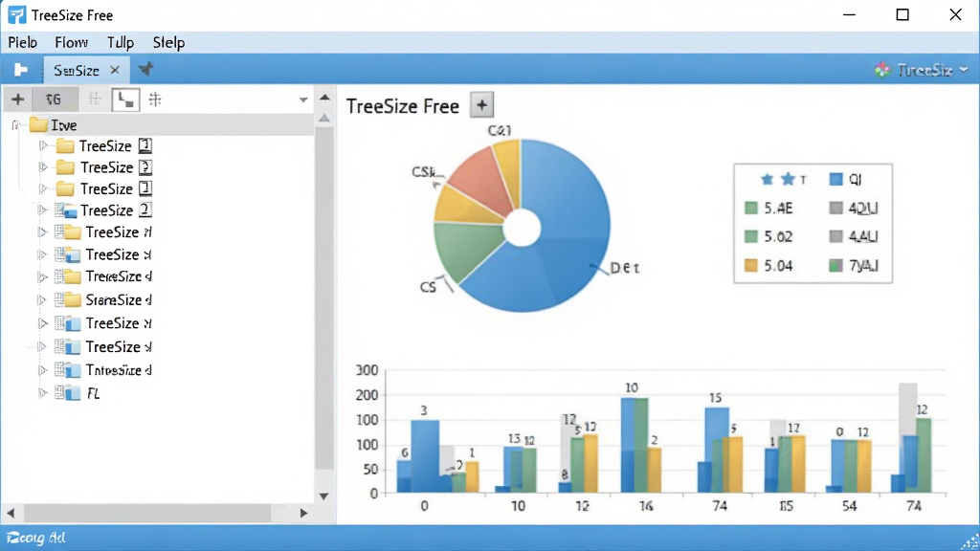Expand the TrereSize tree node
The image size is (980, 551).
point(42,276)
